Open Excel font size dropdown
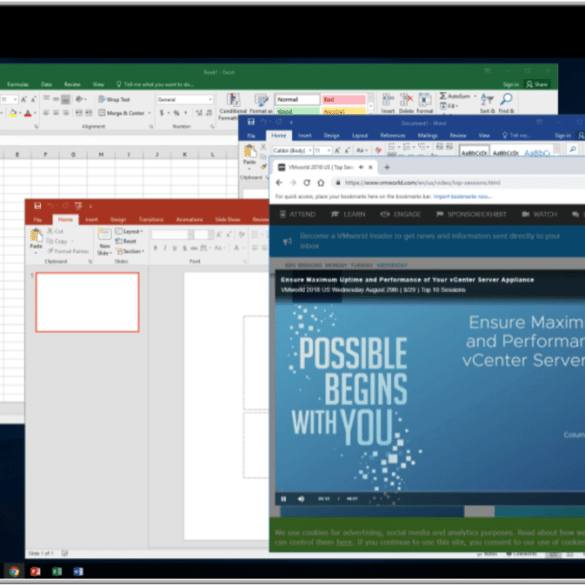Viewport: 585px width, 585px height. pos(15,99)
